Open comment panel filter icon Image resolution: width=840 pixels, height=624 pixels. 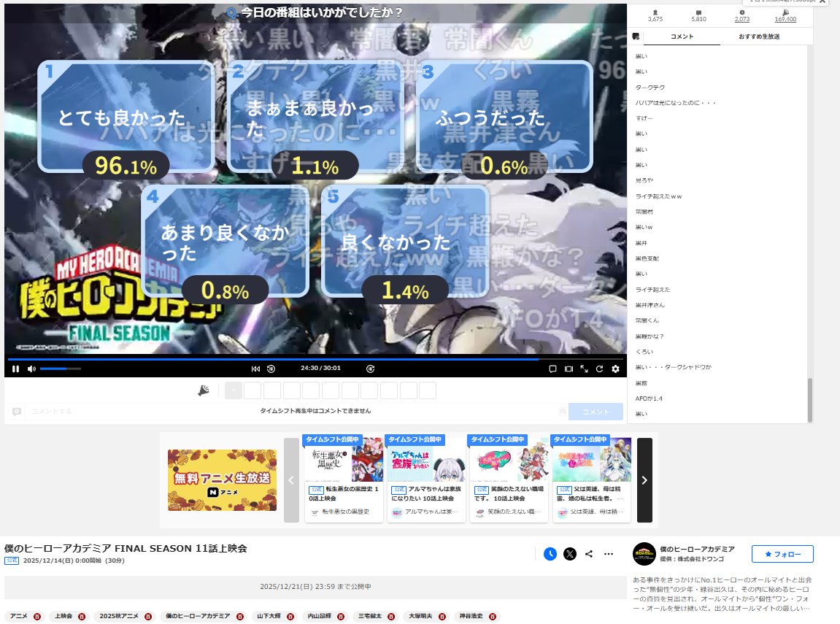636,36
